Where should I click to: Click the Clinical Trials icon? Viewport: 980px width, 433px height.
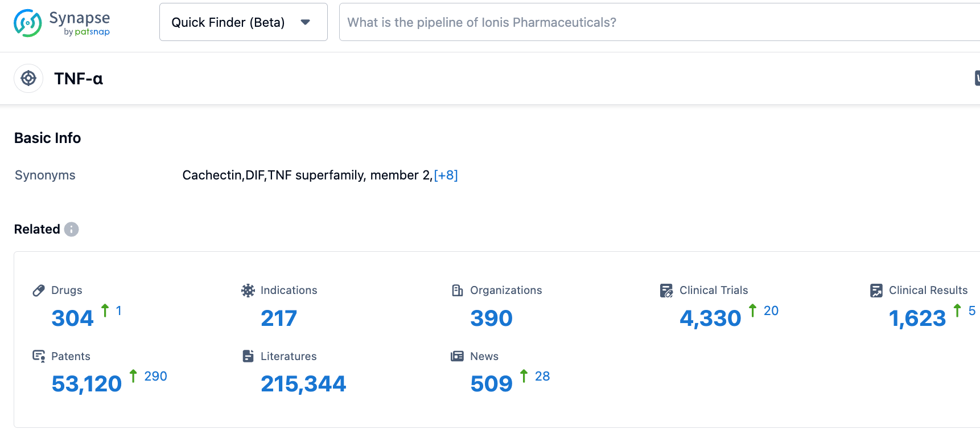tap(666, 291)
